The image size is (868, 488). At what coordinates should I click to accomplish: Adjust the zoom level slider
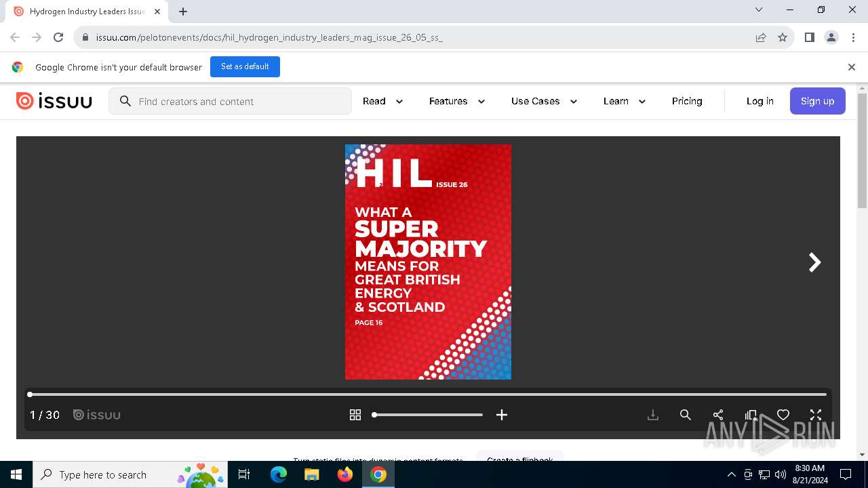pos(428,415)
